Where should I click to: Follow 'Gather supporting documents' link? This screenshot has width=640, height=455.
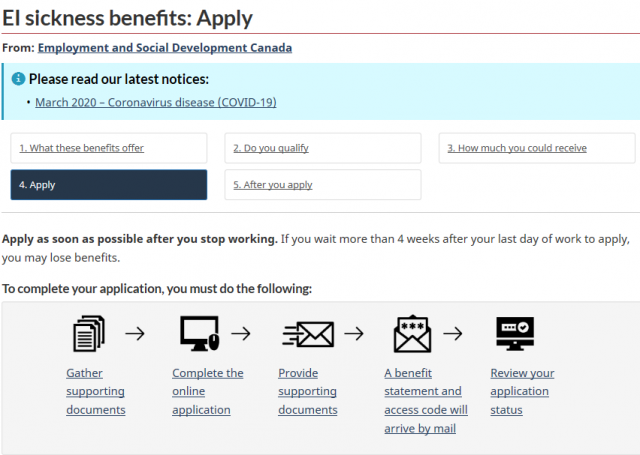point(96,391)
